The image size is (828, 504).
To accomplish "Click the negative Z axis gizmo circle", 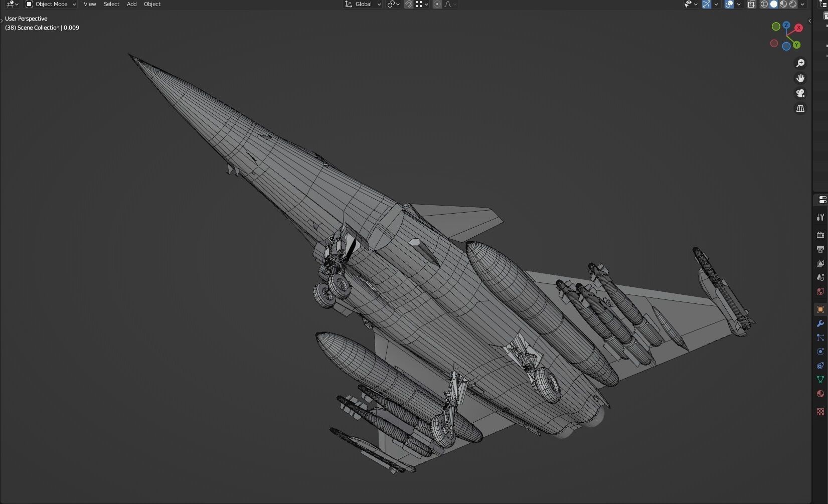I will [x=786, y=46].
